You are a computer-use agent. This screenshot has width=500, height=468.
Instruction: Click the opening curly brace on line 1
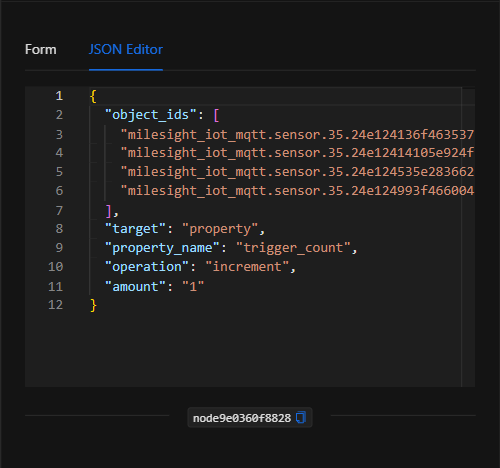(x=93, y=96)
